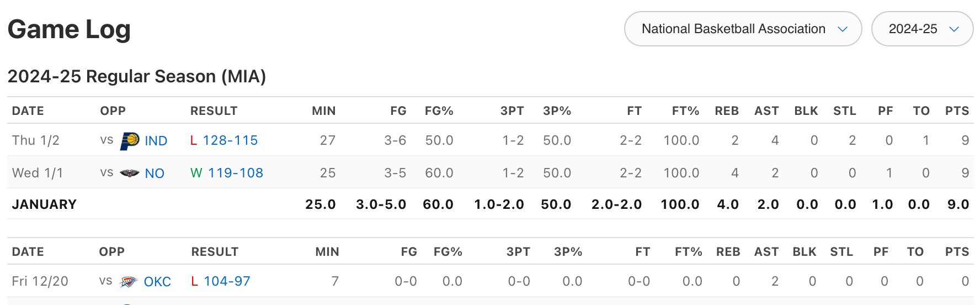This screenshot has width=980, height=305.
Task: Click the 2024-25 Regular Season (MIA) heading
Action: point(136,76)
